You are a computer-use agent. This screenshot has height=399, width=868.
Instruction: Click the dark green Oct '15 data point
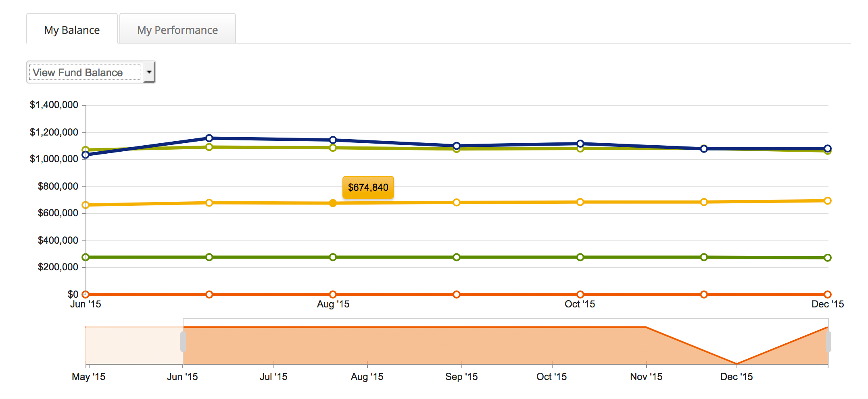click(x=580, y=257)
